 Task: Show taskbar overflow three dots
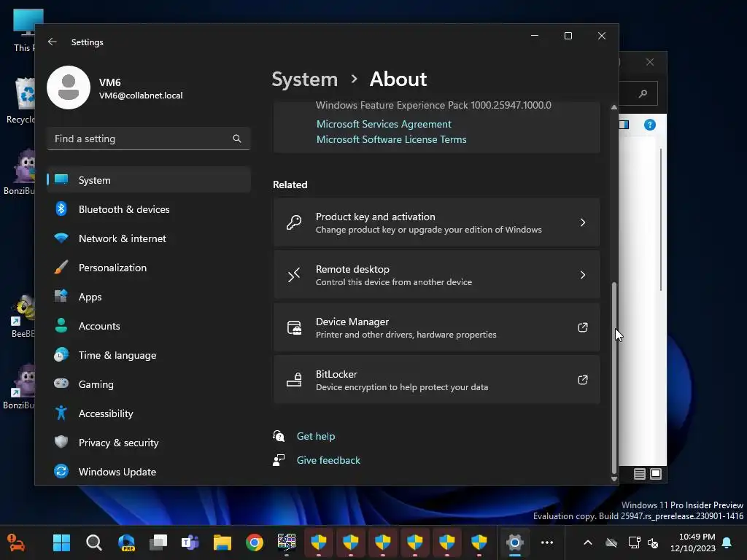coord(547,542)
